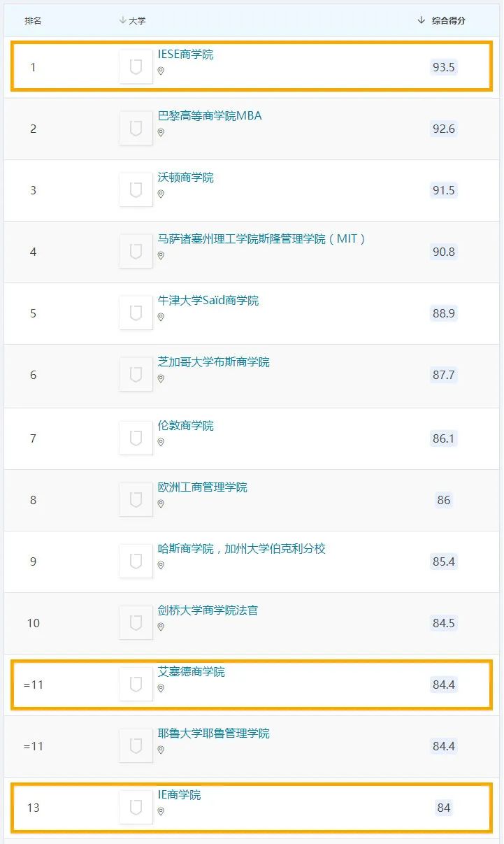Screen dimensions: 504x844
Task: Click the 93.5 score badge
Action: pyautogui.click(x=444, y=67)
